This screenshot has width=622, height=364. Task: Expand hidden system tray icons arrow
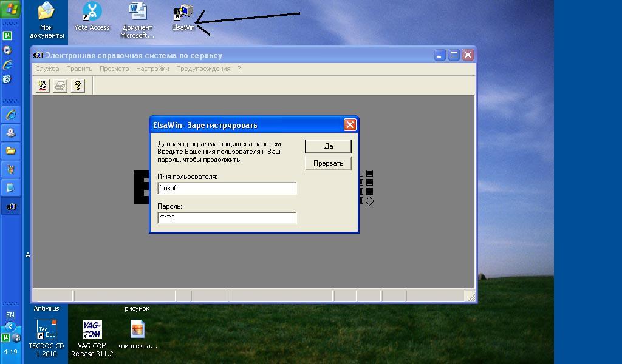10,327
